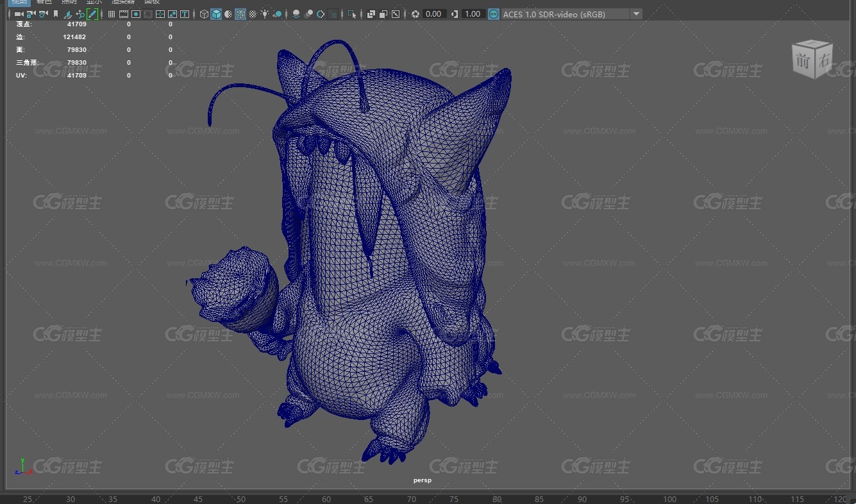856x504 pixels.
Task: Toggle the Depth of Field icon
Action: coord(333,13)
